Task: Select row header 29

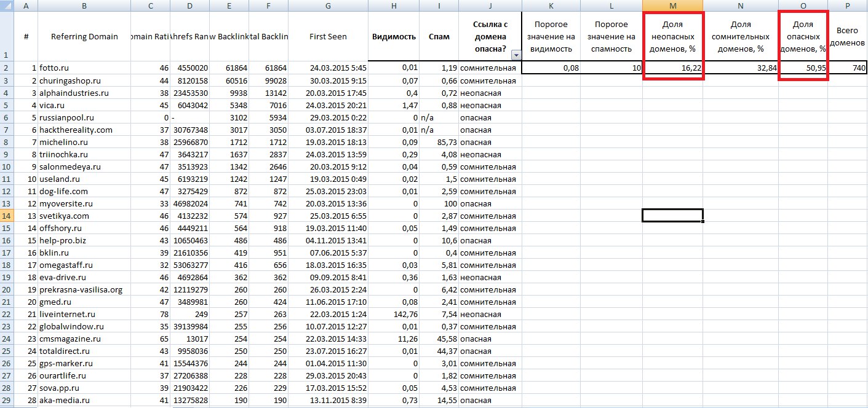Action: pyautogui.click(x=7, y=400)
